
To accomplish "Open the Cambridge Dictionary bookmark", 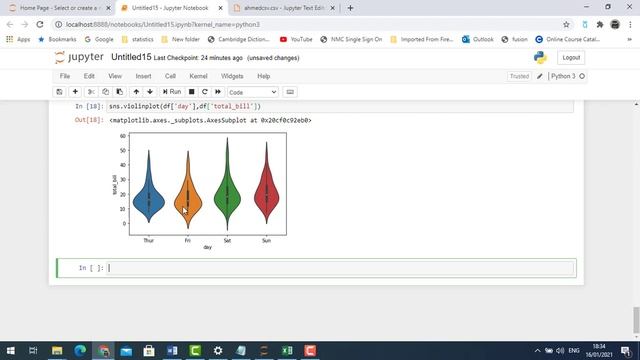I will 239,39.
